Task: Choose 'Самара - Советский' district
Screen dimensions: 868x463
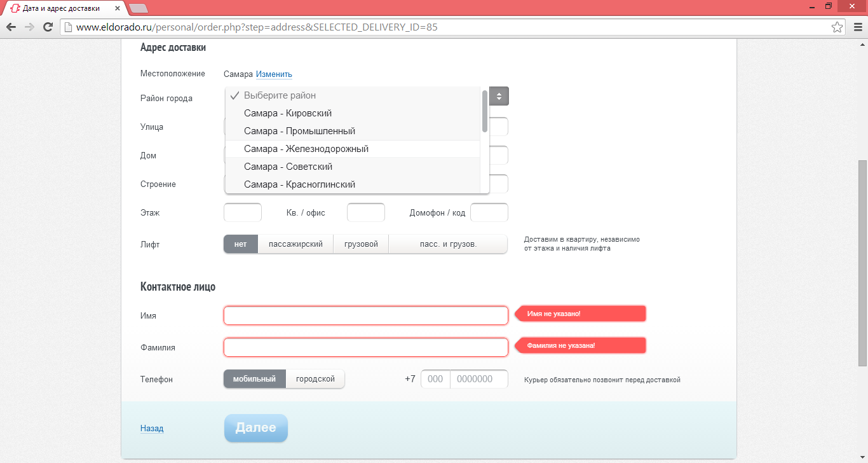Action: coord(353,167)
